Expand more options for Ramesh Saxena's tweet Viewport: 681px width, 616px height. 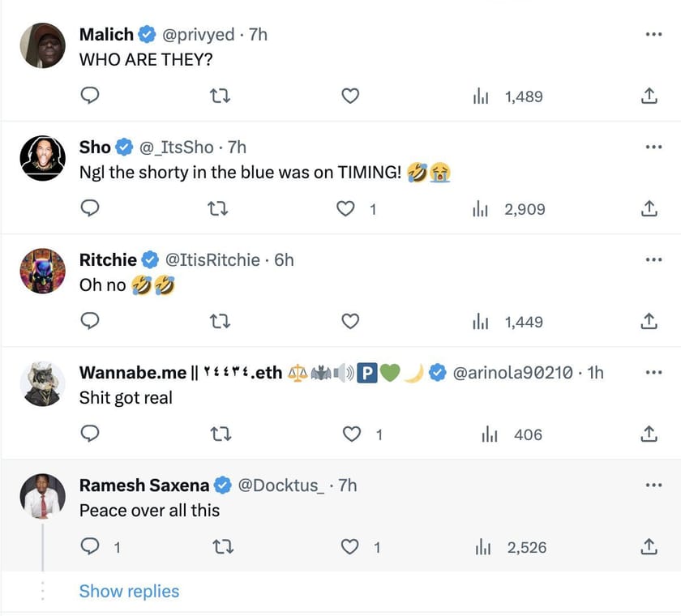point(653,486)
